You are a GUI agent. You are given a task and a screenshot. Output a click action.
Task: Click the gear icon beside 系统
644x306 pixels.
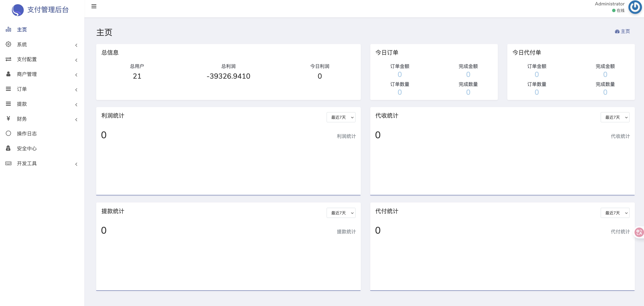[8, 44]
